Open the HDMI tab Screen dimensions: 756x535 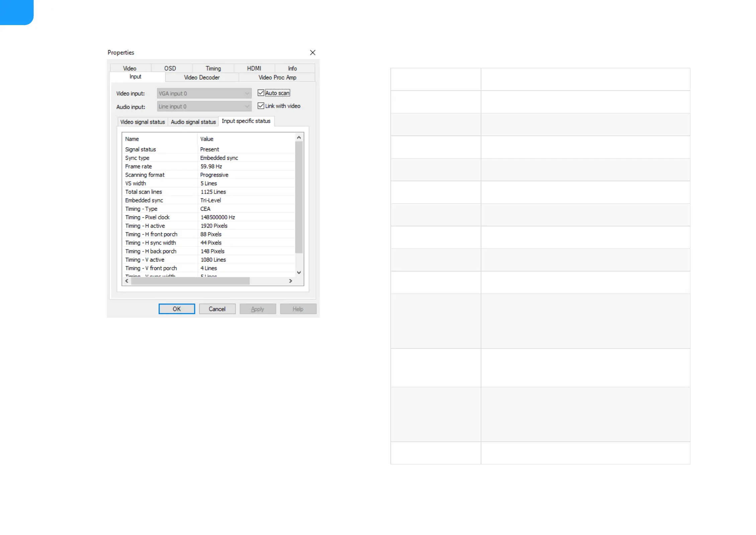[x=254, y=68]
